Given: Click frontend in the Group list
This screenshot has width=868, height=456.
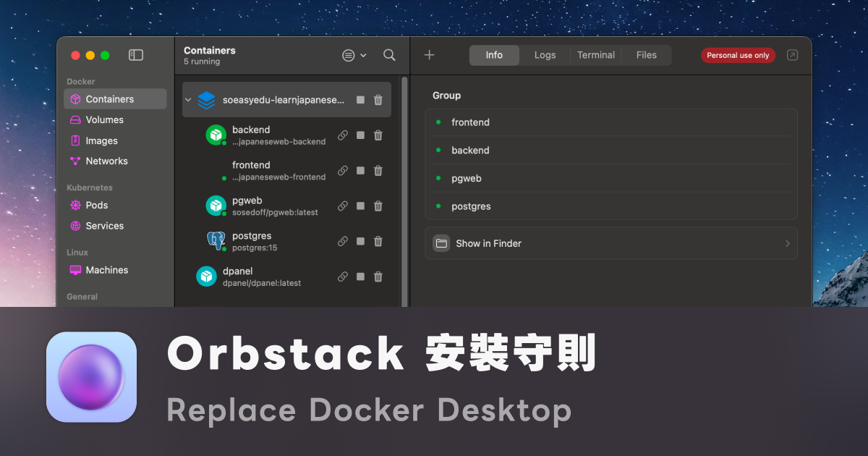Looking at the screenshot, I should click(611, 122).
